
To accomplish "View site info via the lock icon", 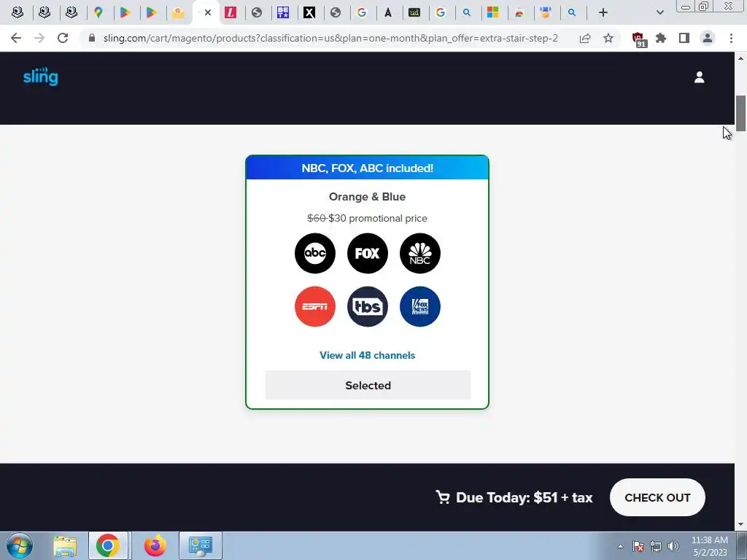I will [92, 38].
